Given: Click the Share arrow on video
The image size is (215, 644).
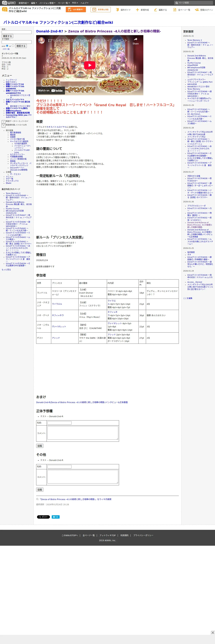Looking at the screenshot, I should (x=135, y=41).
